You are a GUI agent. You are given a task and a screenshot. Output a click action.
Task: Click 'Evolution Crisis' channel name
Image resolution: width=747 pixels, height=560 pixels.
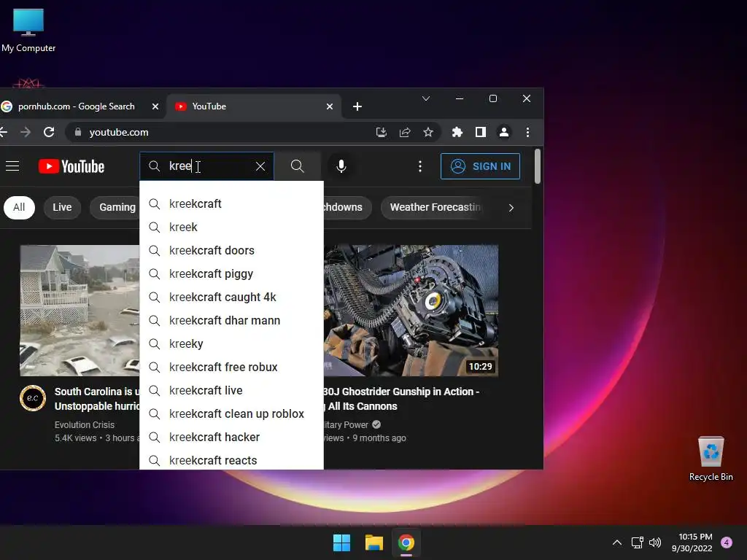pyautogui.click(x=85, y=425)
